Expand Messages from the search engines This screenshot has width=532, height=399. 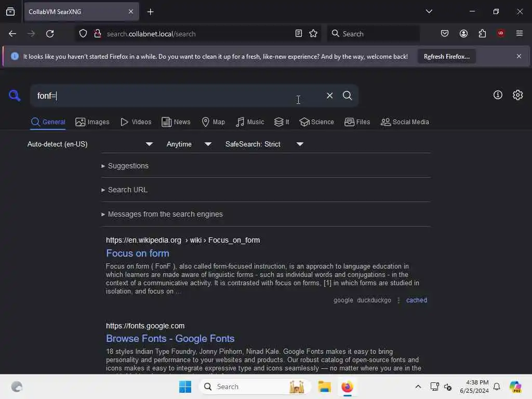tap(162, 215)
